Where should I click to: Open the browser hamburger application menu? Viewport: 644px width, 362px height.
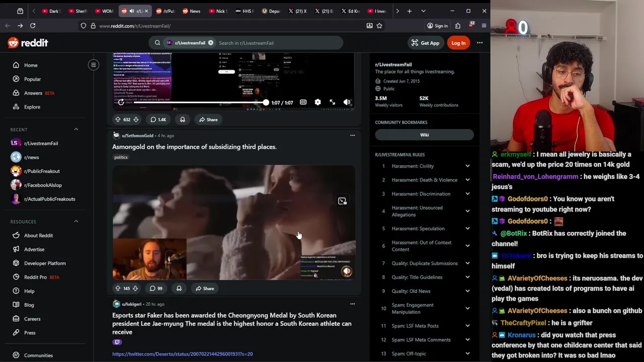coord(484,26)
